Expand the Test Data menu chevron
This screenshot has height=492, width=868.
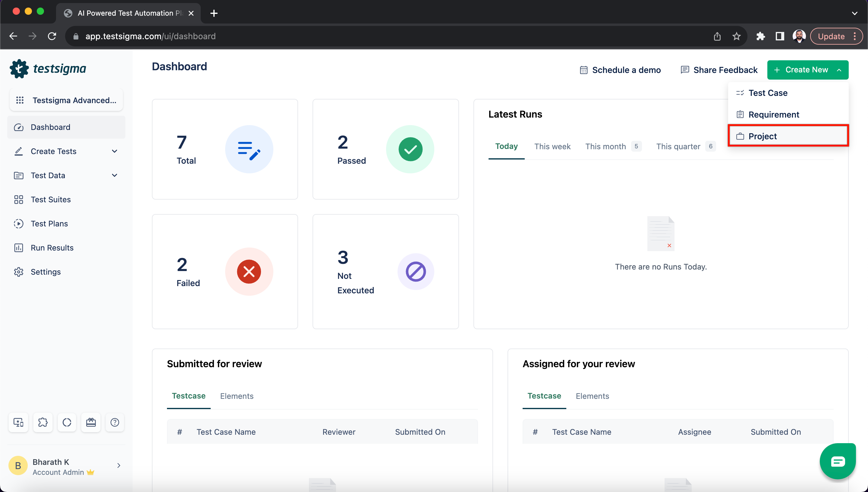coord(115,175)
